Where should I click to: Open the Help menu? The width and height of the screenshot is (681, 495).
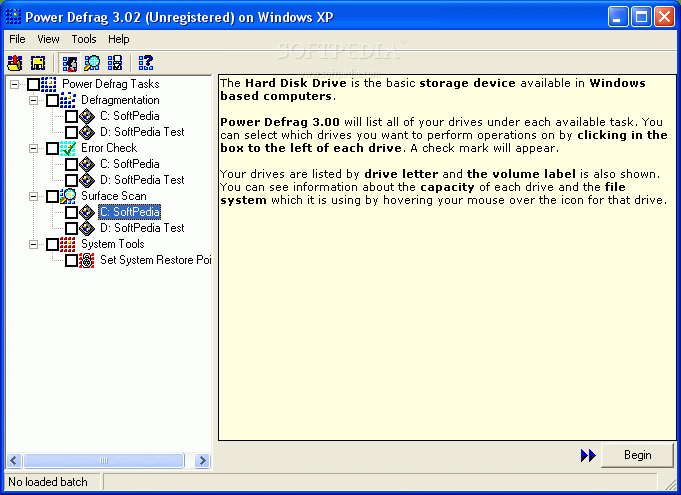click(x=119, y=39)
